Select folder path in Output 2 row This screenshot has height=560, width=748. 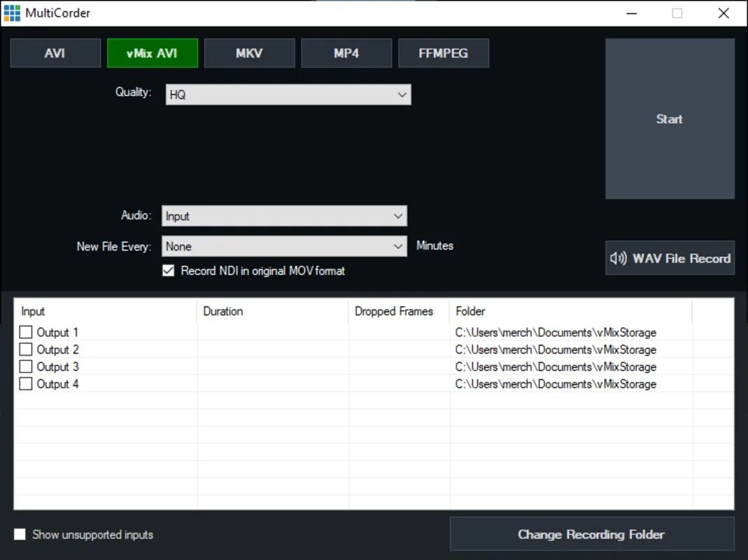click(x=556, y=349)
